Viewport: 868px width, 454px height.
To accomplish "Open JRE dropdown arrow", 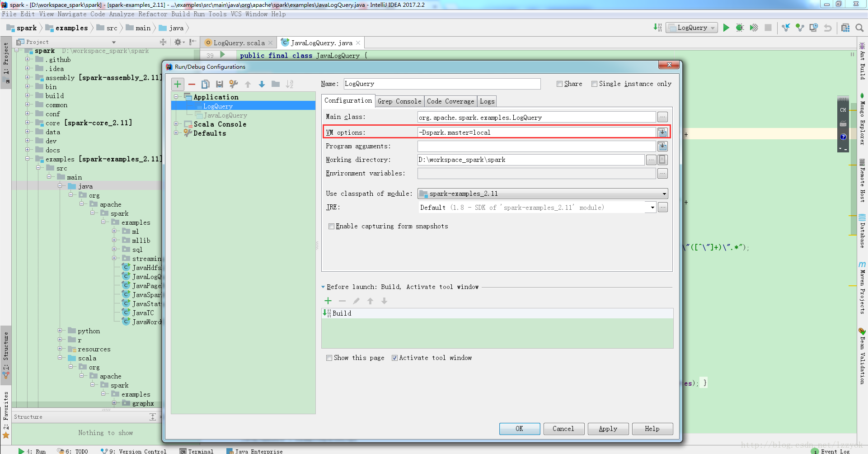I will [x=652, y=208].
